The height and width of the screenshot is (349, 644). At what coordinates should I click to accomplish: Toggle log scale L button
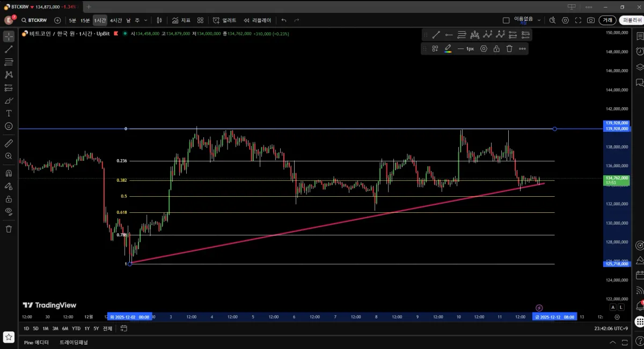pos(621,307)
